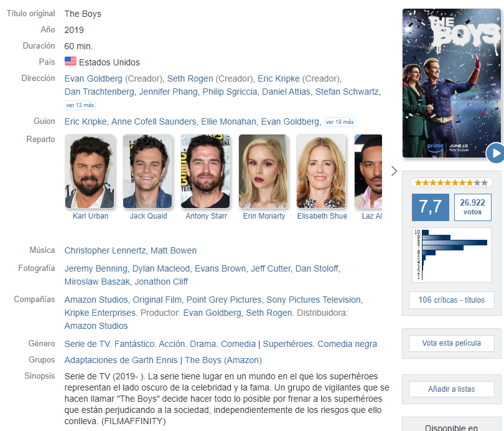Open Jonathon Cliff photography credit
Image resolution: width=504 pixels, height=431 pixels.
coord(161,282)
